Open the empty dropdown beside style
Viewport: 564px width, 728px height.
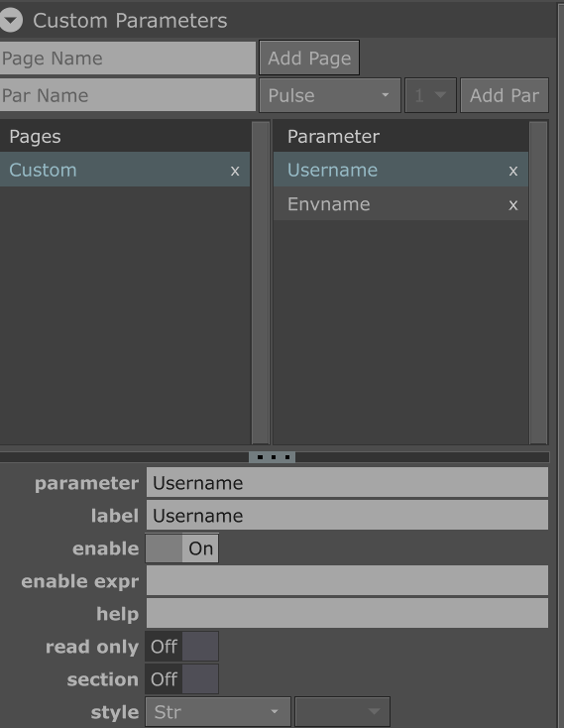342,712
